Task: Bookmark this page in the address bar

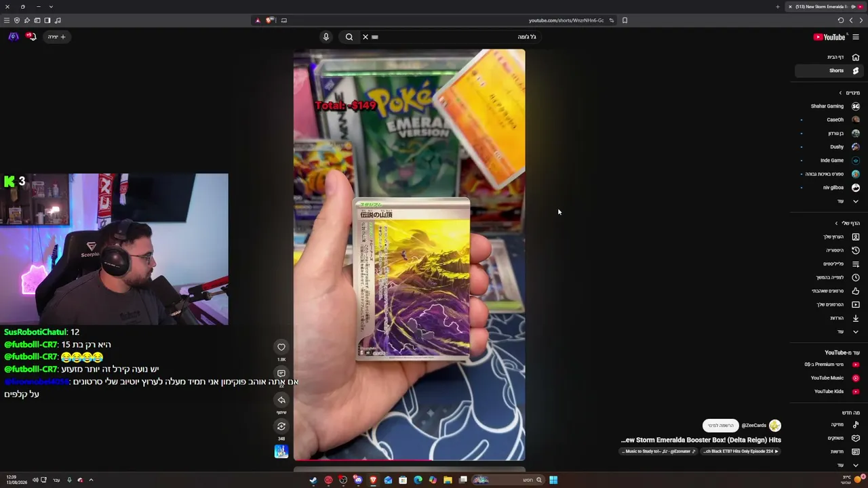Action: [625, 20]
